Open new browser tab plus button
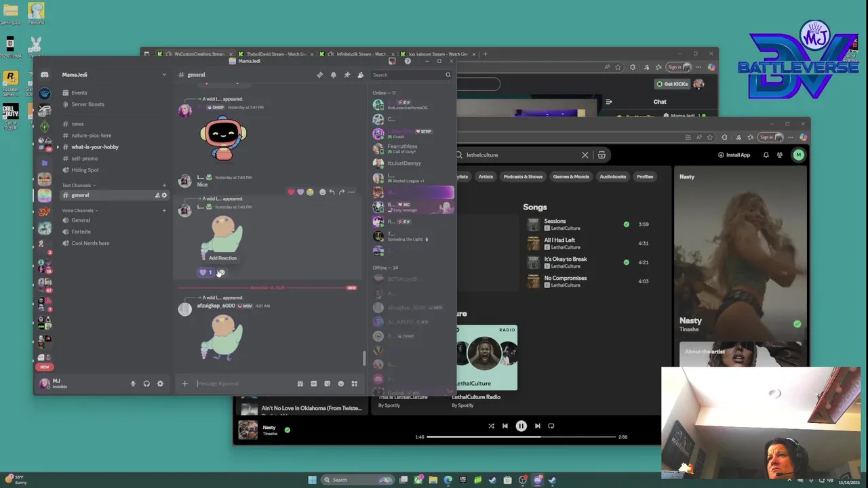 click(485, 54)
